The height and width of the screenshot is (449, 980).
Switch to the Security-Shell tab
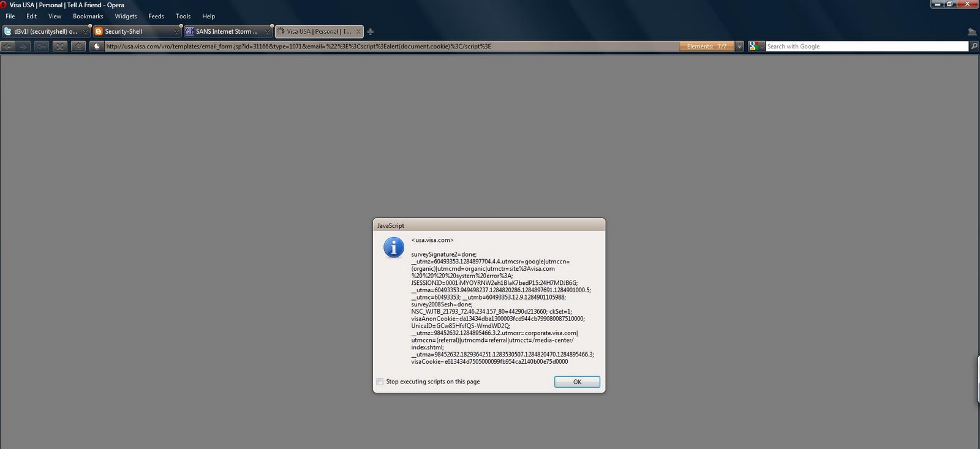(136, 31)
